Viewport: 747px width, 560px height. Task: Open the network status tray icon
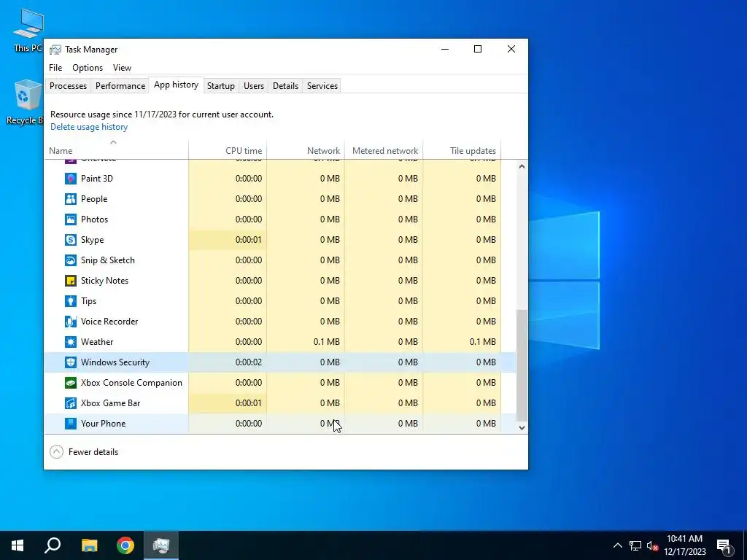[635, 545]
